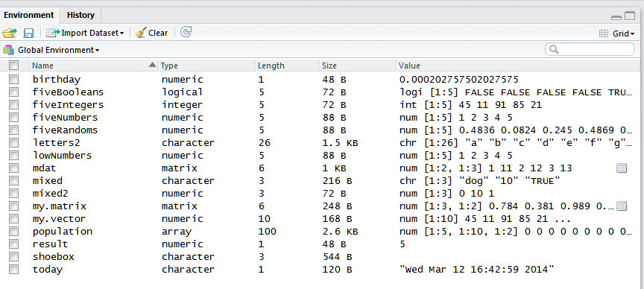Click the environment search field
This screenshot has height=289, width=644.
[x=590, y=50]
